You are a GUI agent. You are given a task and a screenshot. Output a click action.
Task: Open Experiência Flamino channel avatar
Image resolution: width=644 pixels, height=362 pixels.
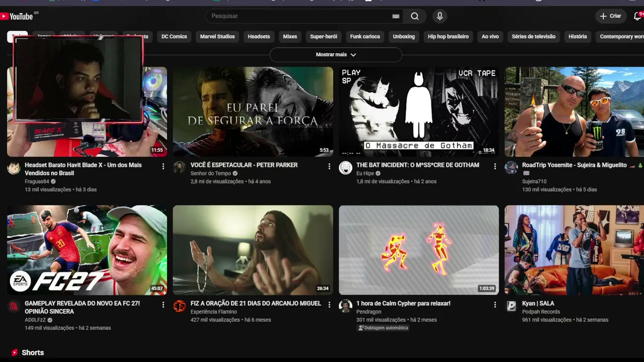180,306
